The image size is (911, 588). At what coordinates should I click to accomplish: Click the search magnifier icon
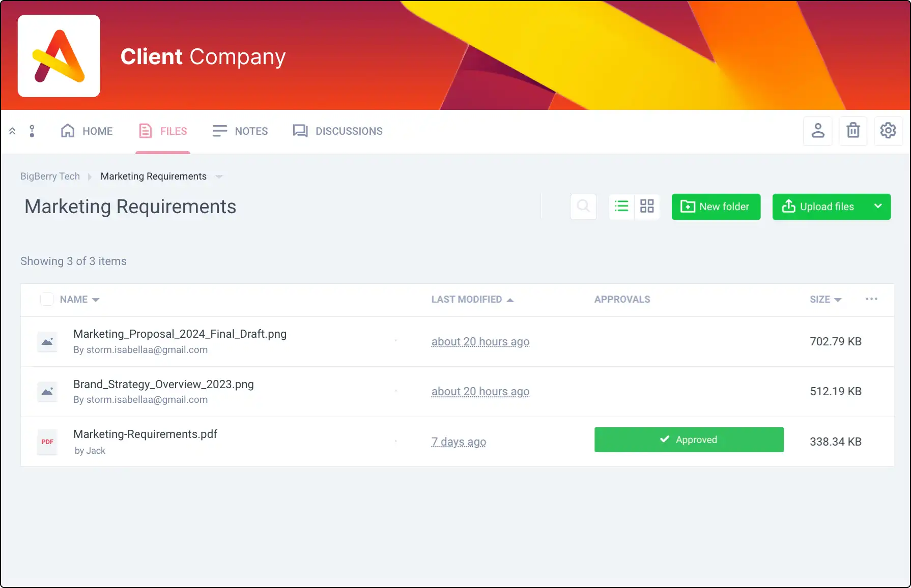pyautogui.click(x=584, y=207)
